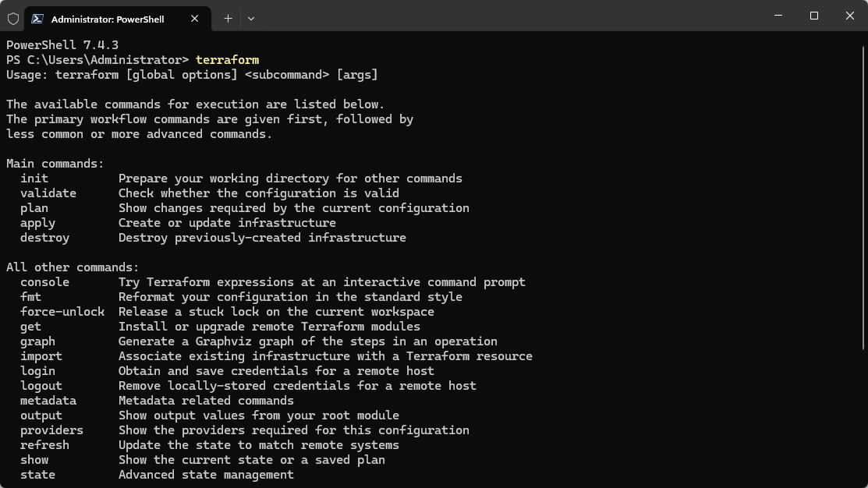Expand the new tab profile dropdown
This screenshot has width=868, height=488.
click(251, 18)
